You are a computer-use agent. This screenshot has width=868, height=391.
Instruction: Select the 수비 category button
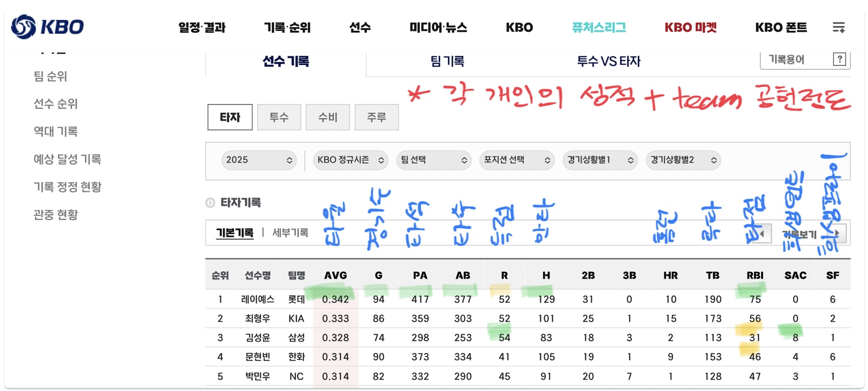(x=328, y=117)
